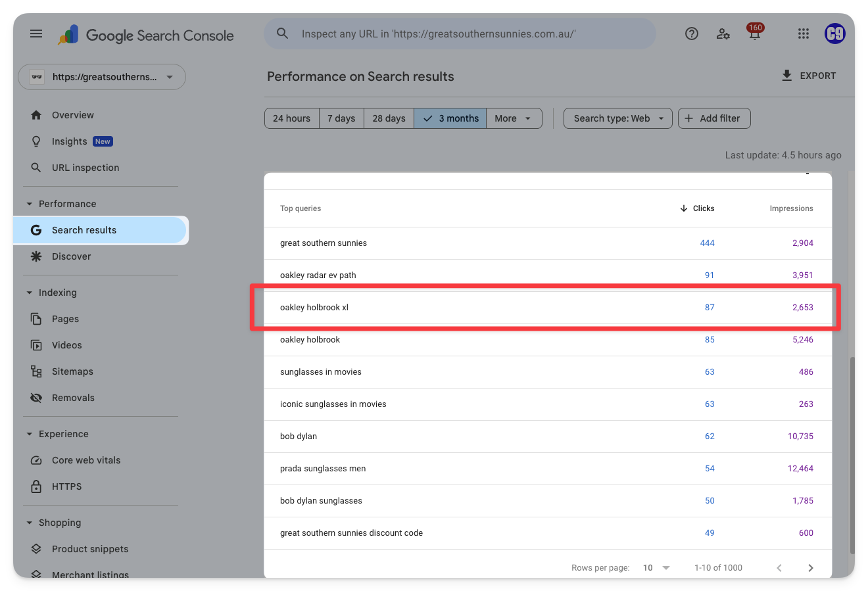Open Rows per page dropdown
The width and height of the screenshot is (868, 591).
tap(656, 568)
